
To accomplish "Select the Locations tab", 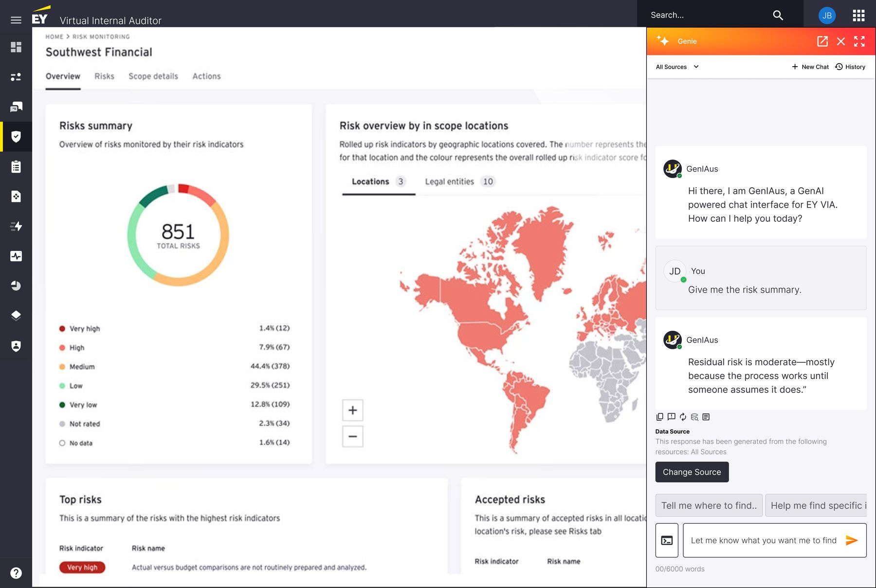I will point(379,182).
